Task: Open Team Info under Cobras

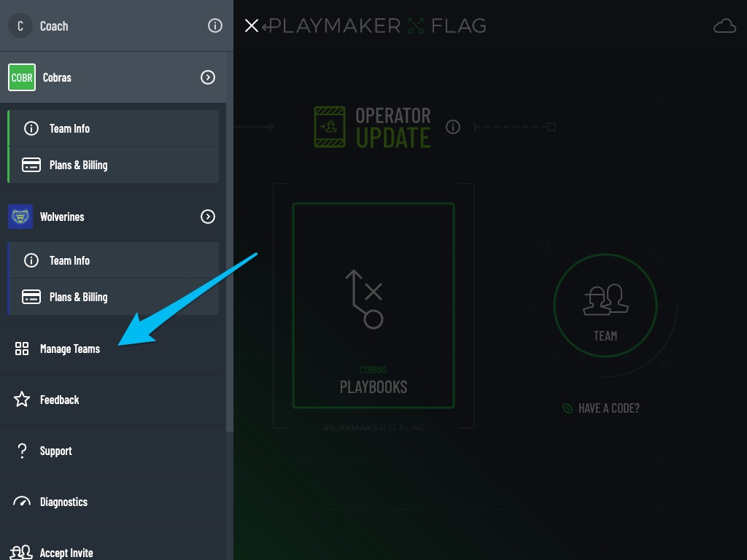Action: point(114,128)
